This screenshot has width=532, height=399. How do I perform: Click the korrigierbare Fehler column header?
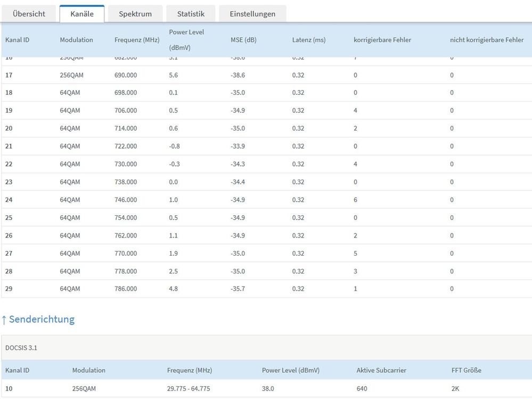[x=382, y=40]
